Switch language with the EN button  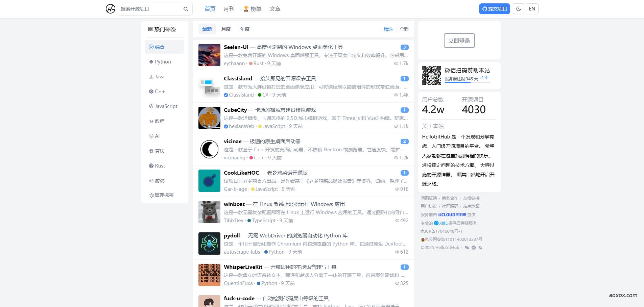[x=532, y=9]
